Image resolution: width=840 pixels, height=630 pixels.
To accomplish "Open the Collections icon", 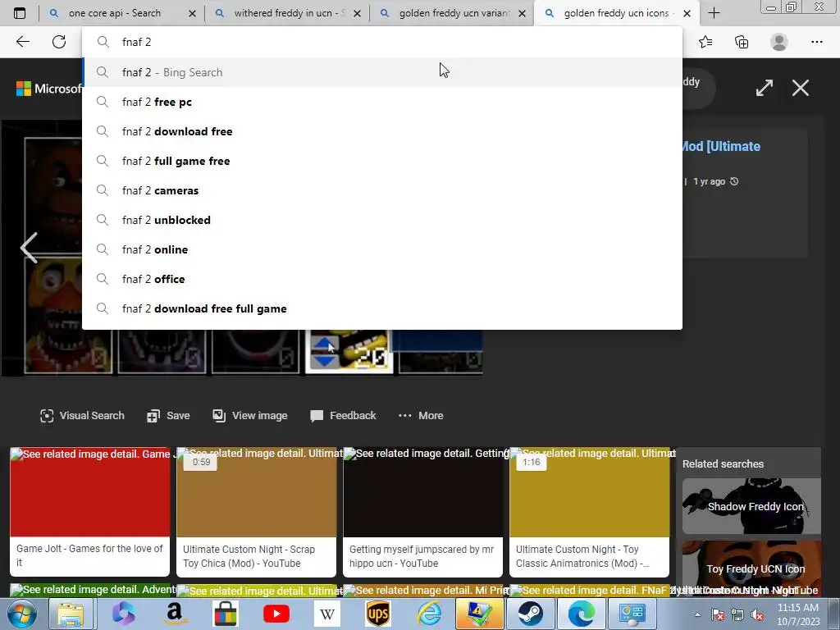I will 742,42.
